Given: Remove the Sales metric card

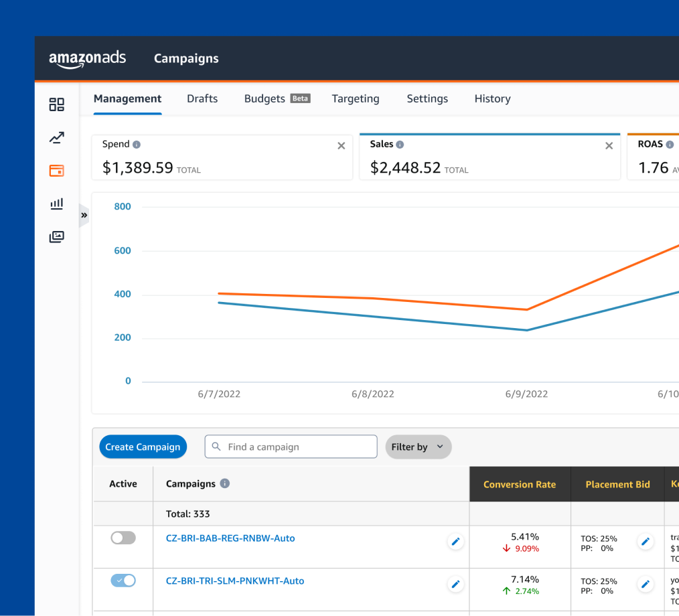Looking at the screenshot, I should pos(609,146).
